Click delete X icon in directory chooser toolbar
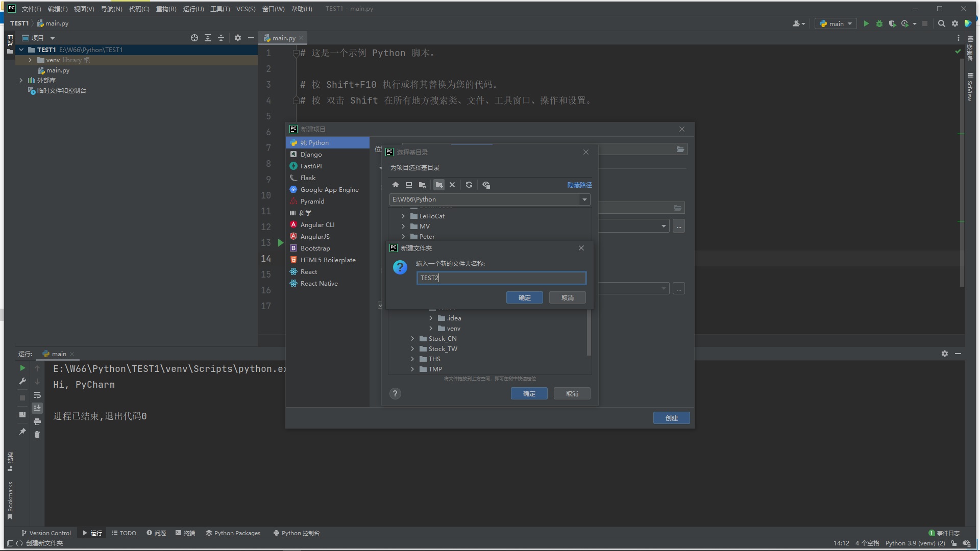 [452, 185]
